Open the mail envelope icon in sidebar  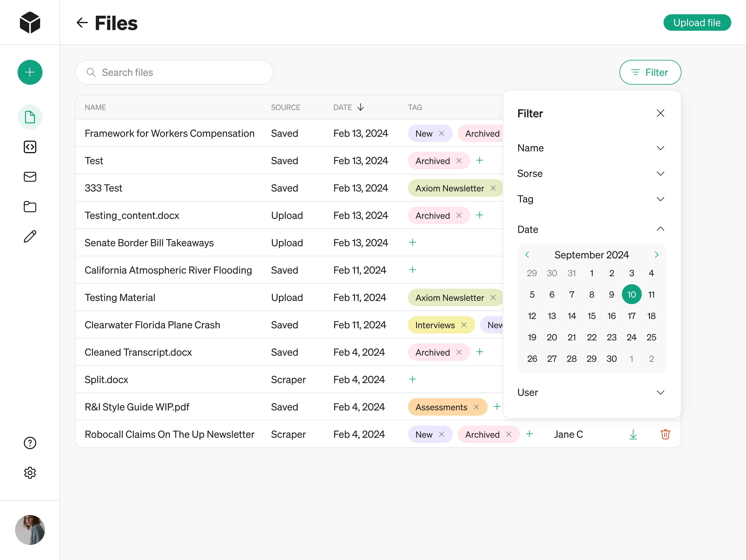tap(30, 177)
